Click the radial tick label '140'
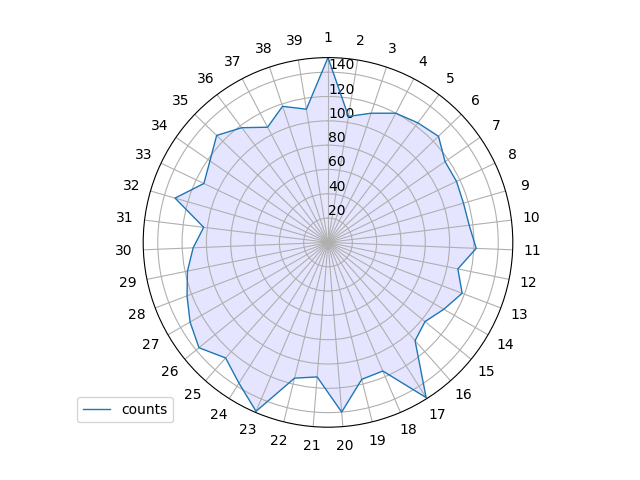The height and width of the screenshot is (480, 640). click(x=342, y=64)
